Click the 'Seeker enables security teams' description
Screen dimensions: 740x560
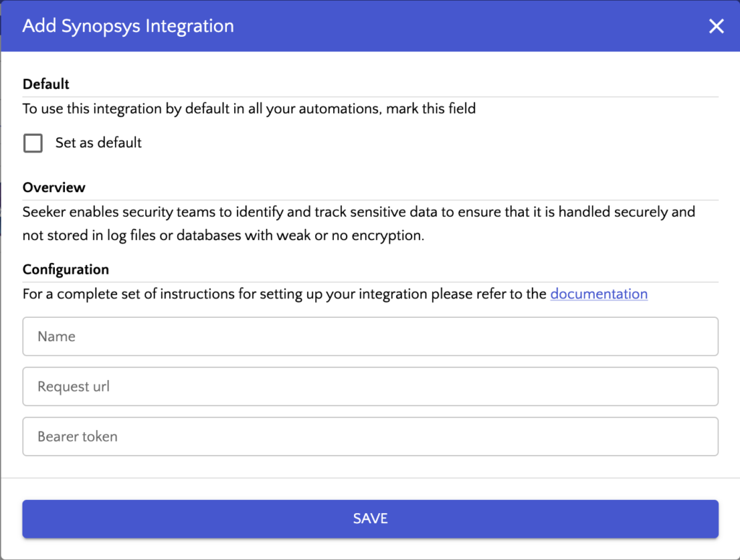358,223
